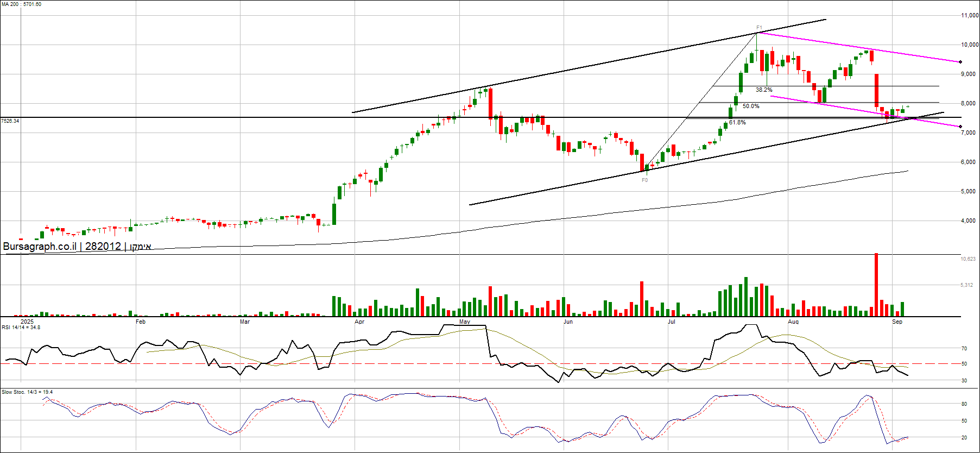The image size is (980, 453).
Task: Click the Apr month label on time axis
Action: [359, 322]
